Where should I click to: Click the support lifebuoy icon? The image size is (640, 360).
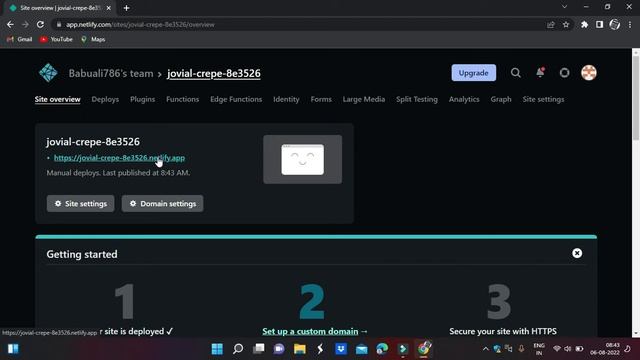(x=564, y=73)
